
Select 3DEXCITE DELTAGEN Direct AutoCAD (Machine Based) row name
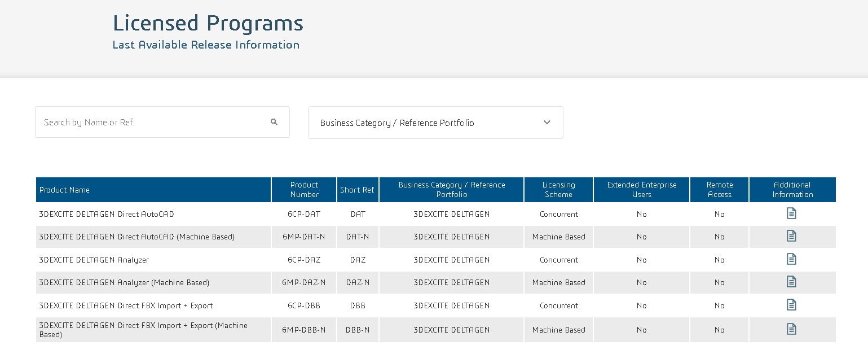pos(136,237)
